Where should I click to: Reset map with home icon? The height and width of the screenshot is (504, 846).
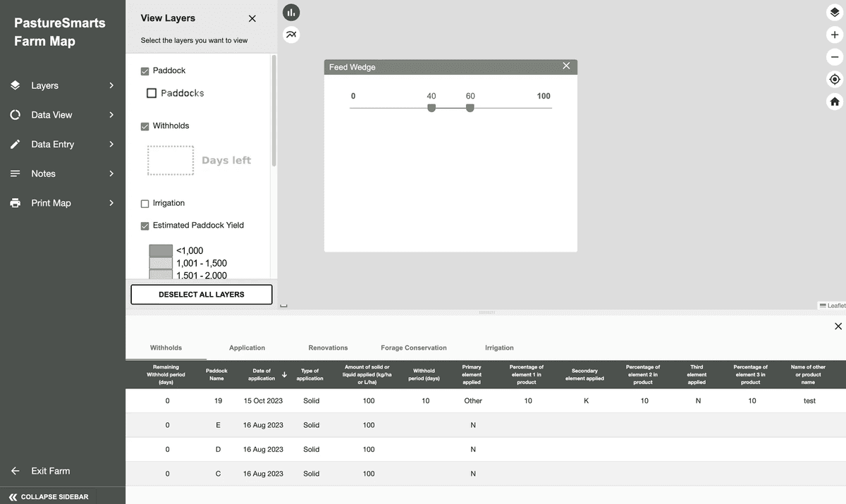[835, 102]
